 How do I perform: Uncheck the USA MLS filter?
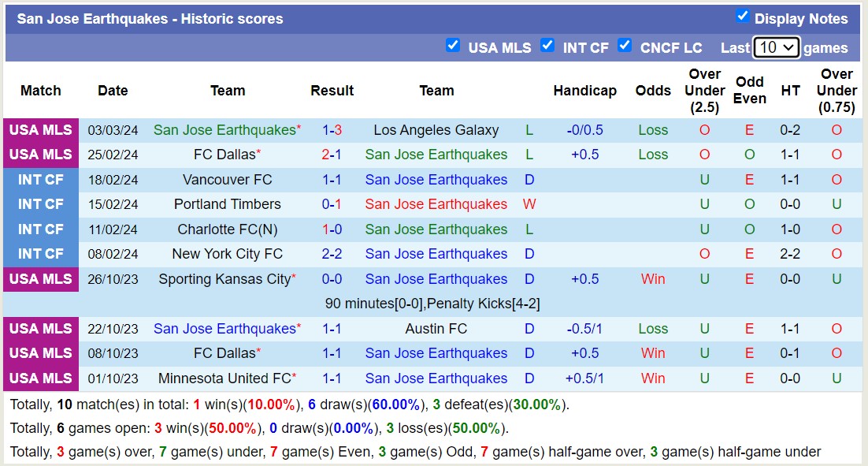pos(453,45)
